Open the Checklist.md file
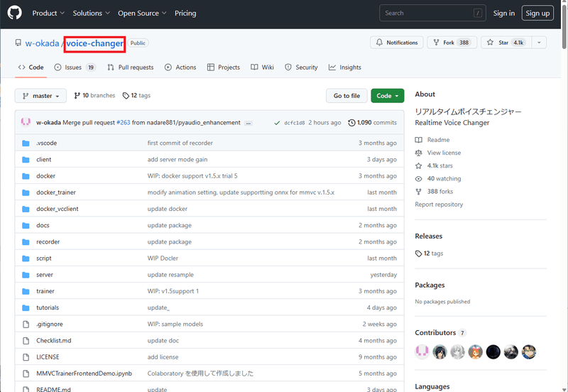Viewport: 568px width, 392px height. 54,341
